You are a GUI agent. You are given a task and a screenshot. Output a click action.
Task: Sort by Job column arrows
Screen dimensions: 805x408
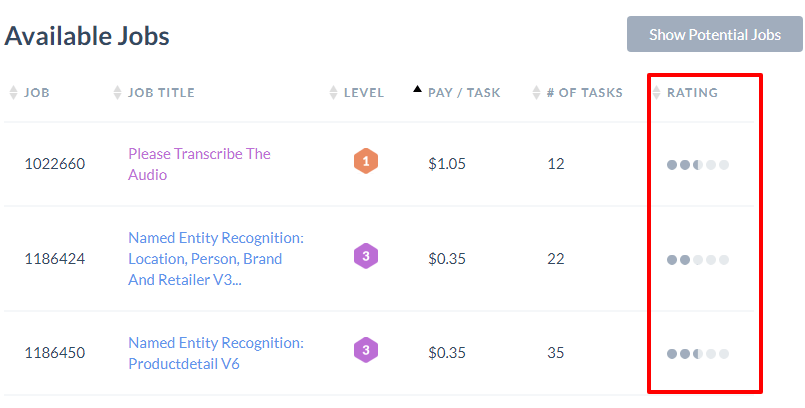click(13, 93)
